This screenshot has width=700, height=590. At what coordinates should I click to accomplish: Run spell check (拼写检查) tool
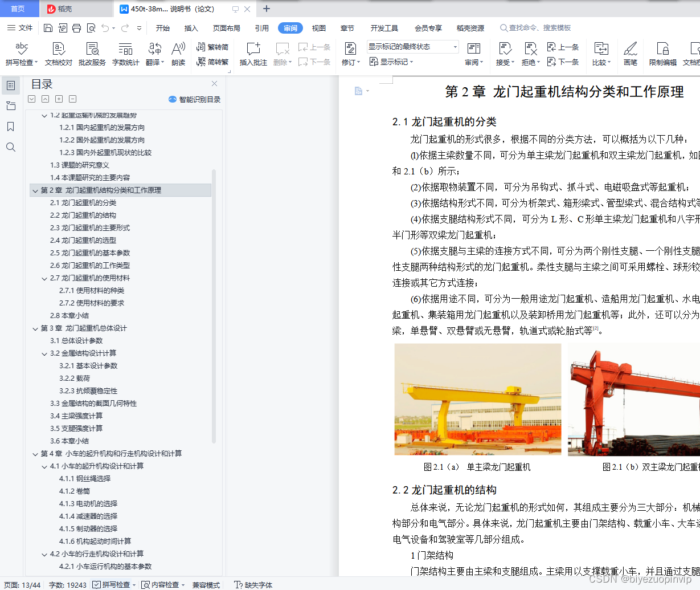(22, 54)
